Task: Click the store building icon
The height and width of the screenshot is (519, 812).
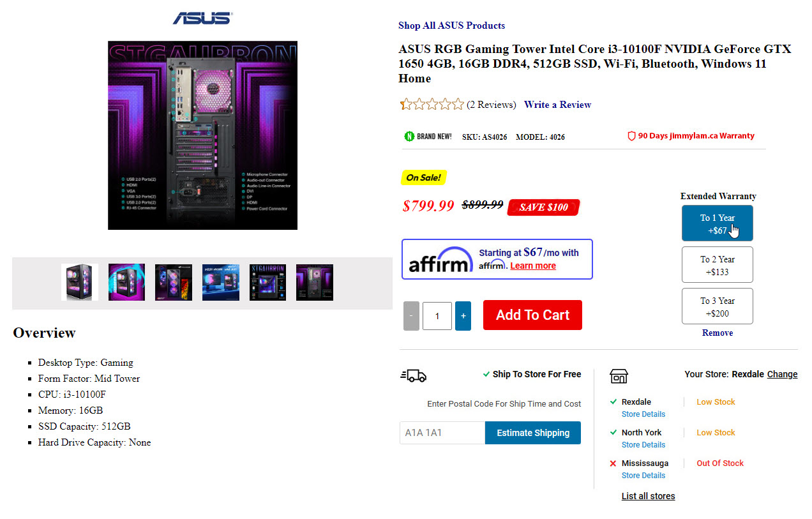Action: 619,375
